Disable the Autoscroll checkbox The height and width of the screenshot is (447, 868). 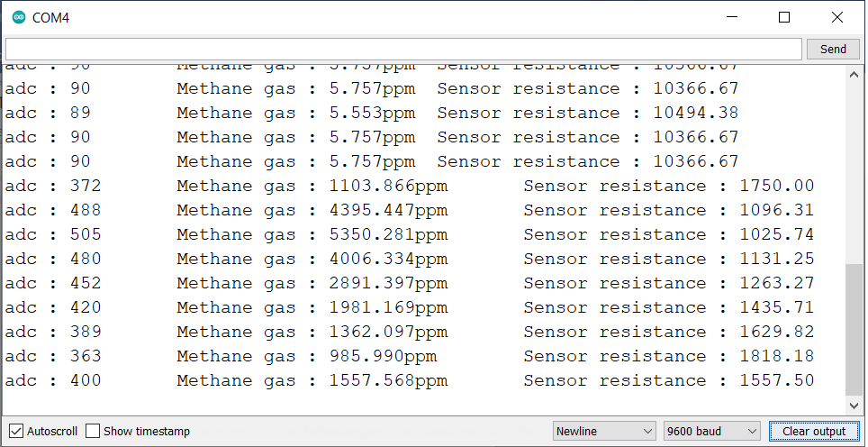point(16,431)
